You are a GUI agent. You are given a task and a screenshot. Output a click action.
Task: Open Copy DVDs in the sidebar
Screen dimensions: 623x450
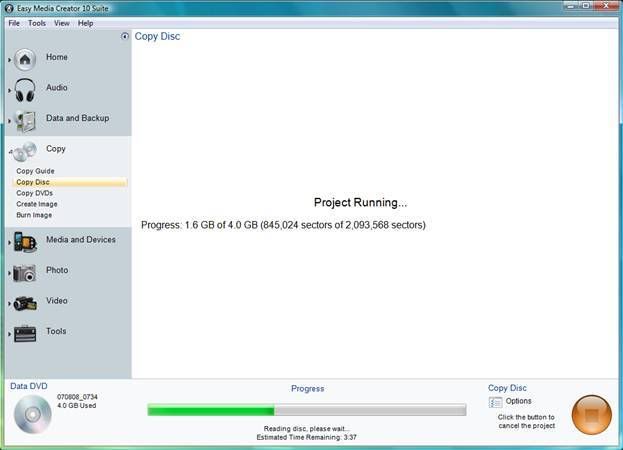tap(35, 193)
